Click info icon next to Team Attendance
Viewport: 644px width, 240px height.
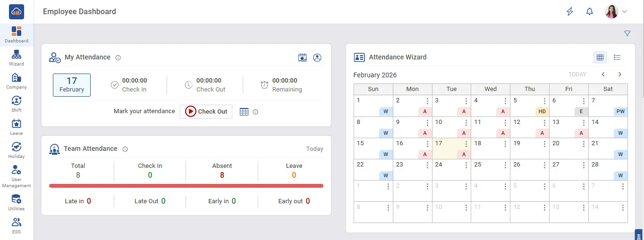coord(125,149)
